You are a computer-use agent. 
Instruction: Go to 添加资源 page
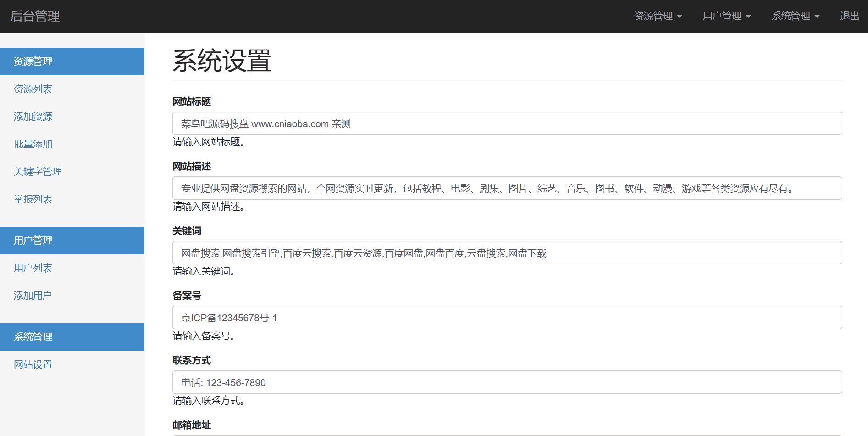pos(33,117)
